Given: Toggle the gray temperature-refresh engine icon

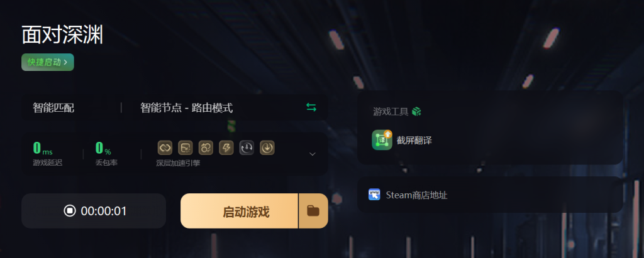Looking at the screenshot, I should (247, 148).
